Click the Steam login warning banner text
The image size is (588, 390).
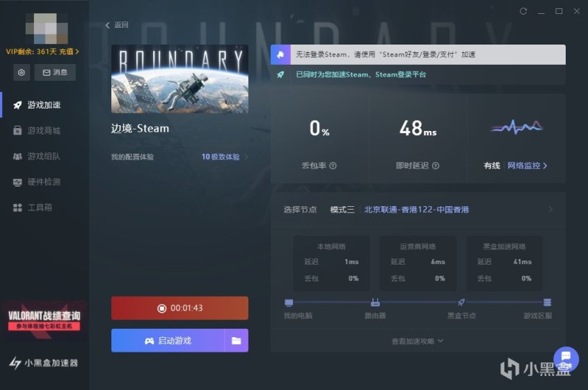386,54
